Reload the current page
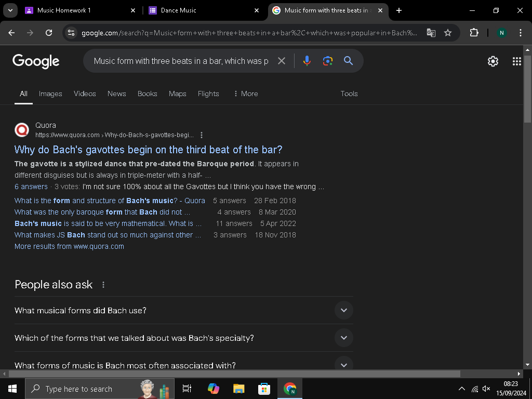The width and height of the screenshot is (532, 399). (x=49, y=33)
